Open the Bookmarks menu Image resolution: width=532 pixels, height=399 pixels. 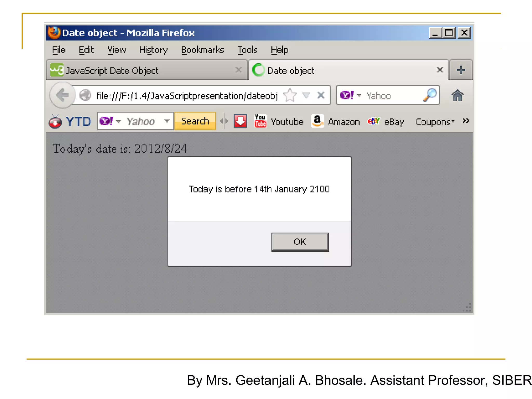tap(202, 50)
